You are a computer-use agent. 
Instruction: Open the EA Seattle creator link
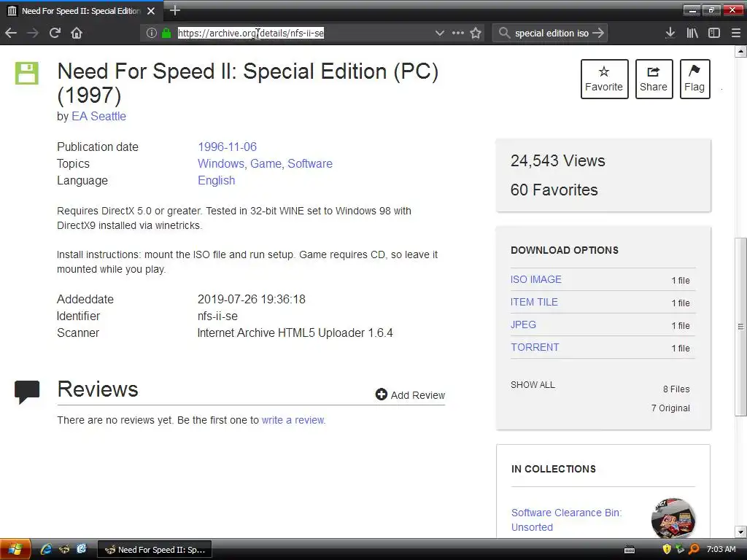point(98,116)
